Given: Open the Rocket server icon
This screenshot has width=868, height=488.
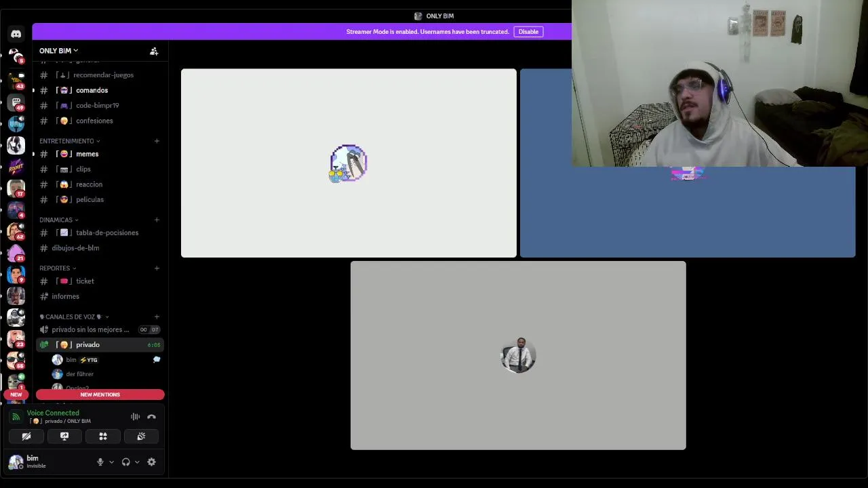Looking at the screenshot, I should pos(16,167).
